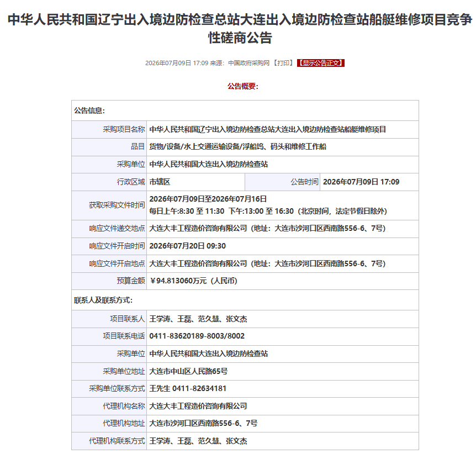The height and width of the screenshot is (459, 476).
Task: Select the agency name in 代理机构名称 row
Action: [x=198, y=406]
